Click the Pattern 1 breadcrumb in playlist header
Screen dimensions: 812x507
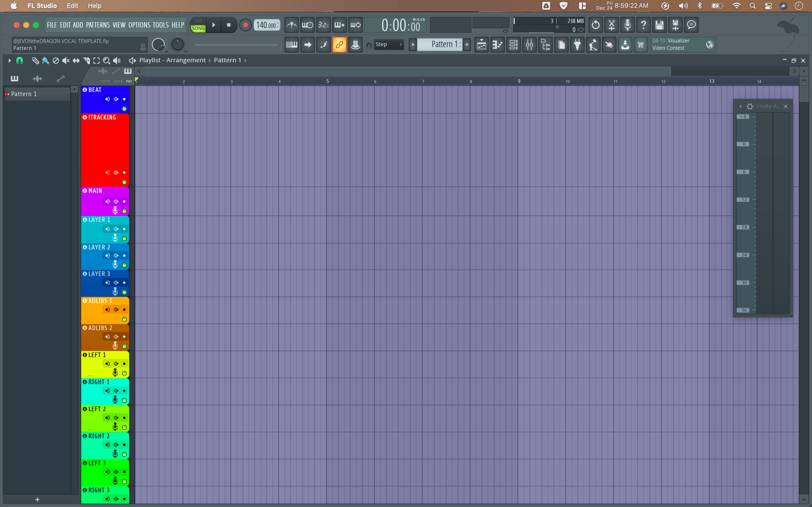[227, 60]
